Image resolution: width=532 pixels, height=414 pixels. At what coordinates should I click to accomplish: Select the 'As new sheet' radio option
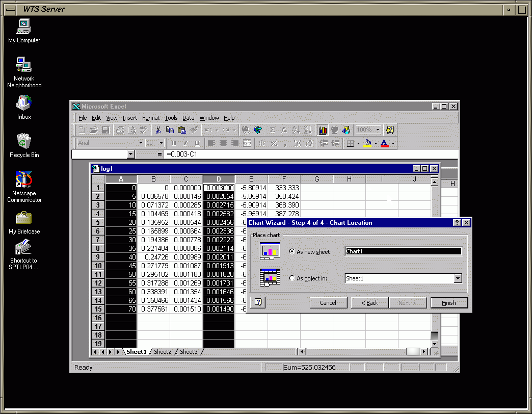click(292, 251)
